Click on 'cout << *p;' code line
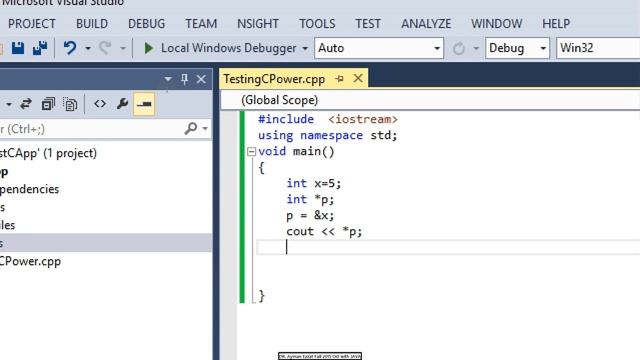Screen dimensions: 640x360 tap(324, 231)
